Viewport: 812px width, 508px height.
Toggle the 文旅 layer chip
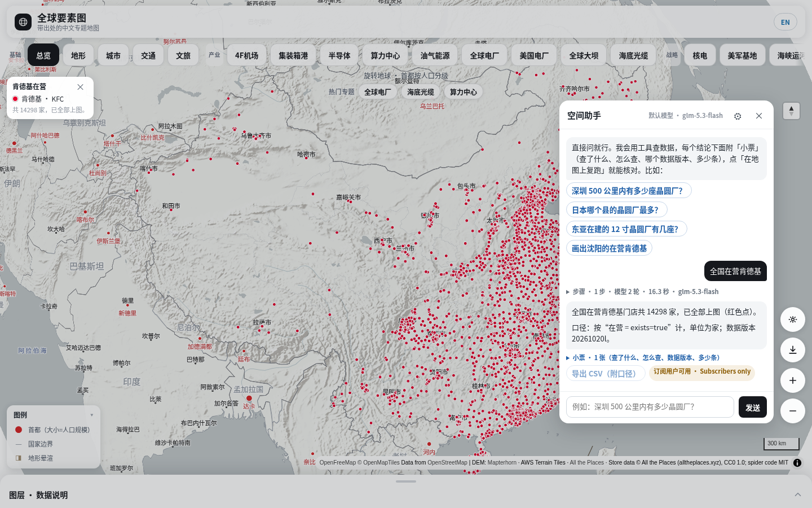point(183,55)
